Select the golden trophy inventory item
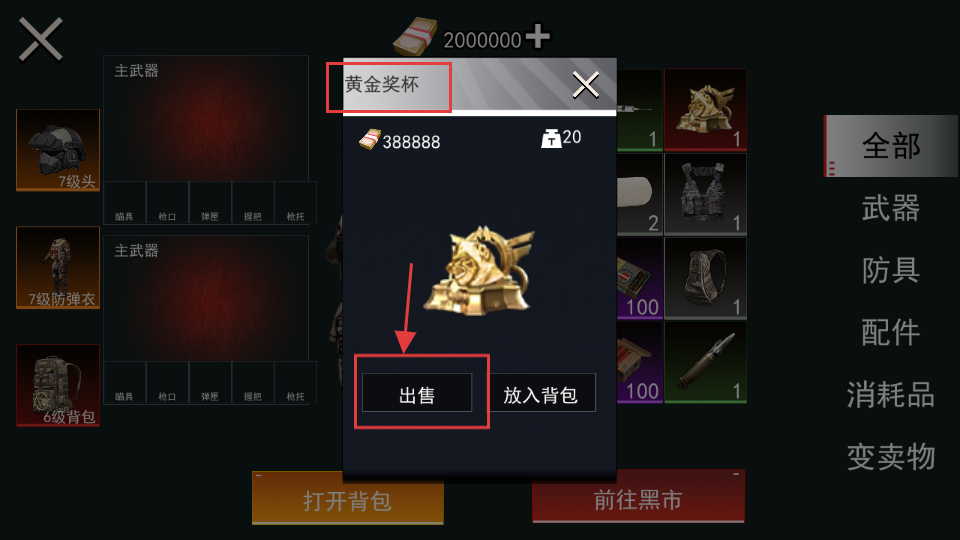The height and width of the screenshot is (540, 960). (705, 110)
